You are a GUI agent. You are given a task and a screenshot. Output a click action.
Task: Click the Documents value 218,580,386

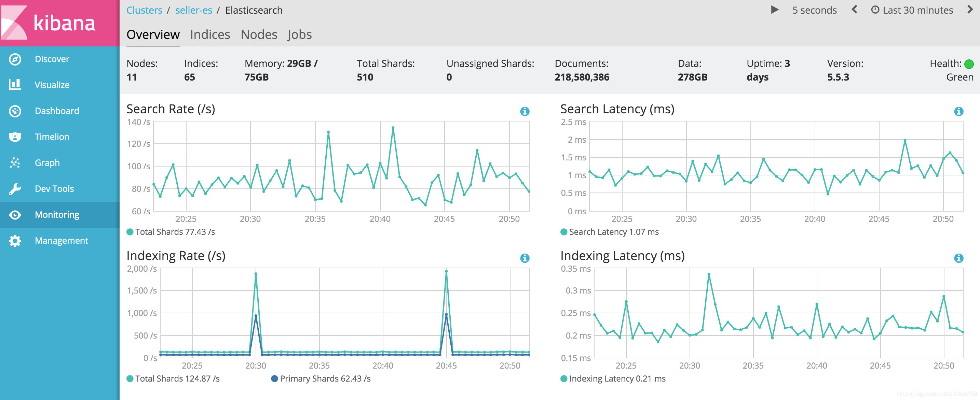point(582,77)
